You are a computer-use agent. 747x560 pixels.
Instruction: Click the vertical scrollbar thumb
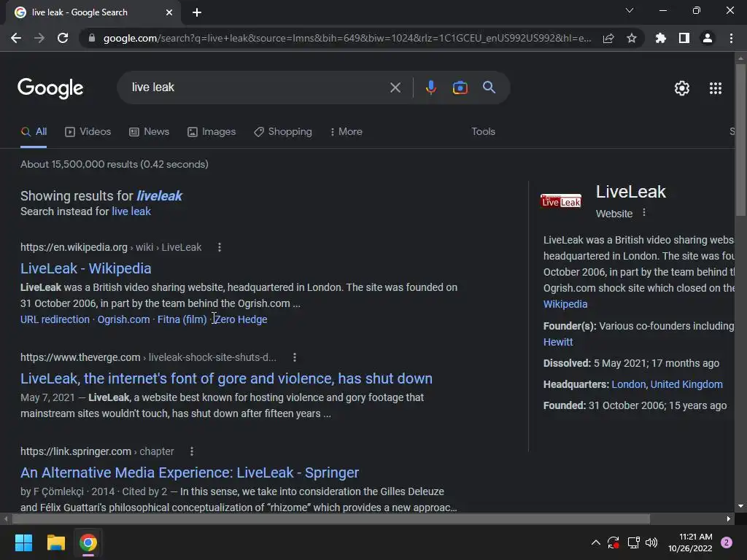tap(740, 139)
